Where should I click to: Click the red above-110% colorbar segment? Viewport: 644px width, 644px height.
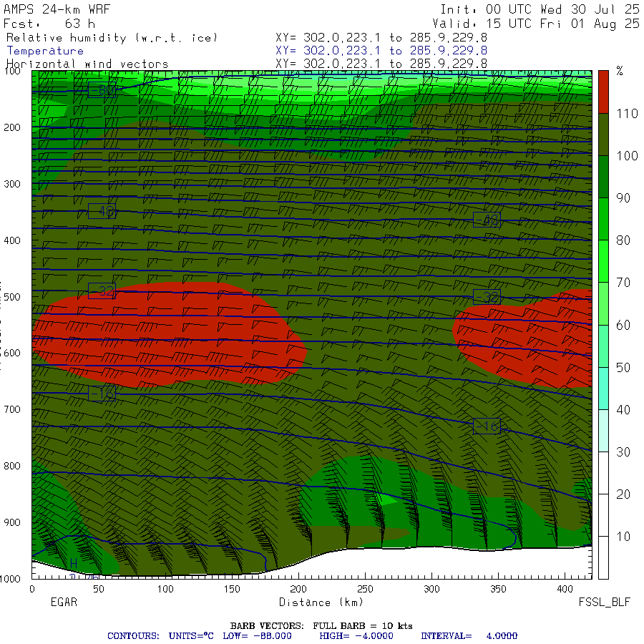(x=603, y=92)
